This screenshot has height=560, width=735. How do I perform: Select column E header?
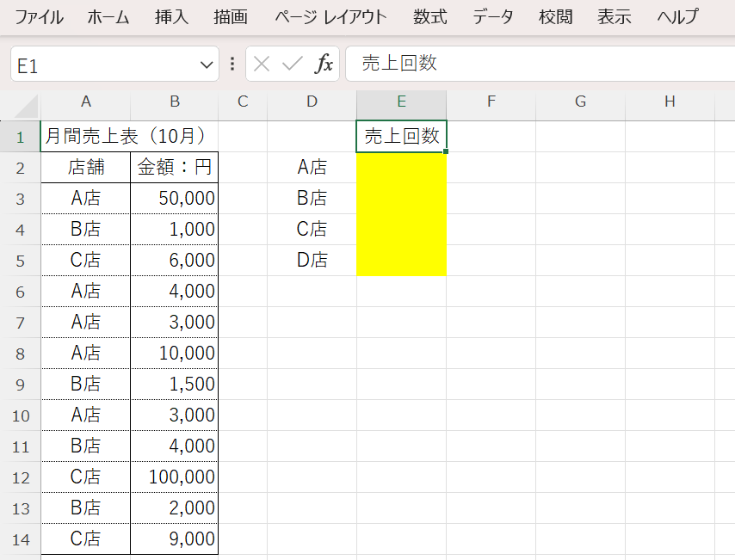tap(401, 102)
